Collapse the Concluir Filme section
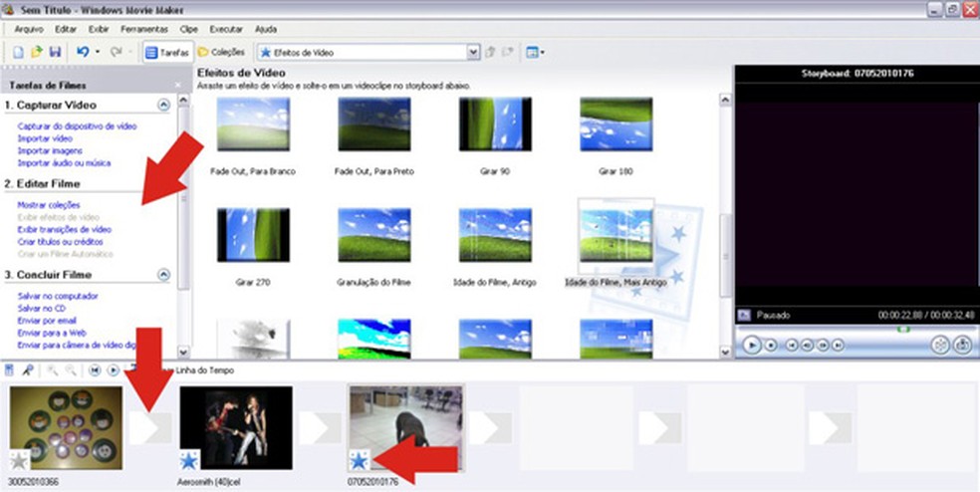This screenshot has height=492, width=980. (x=163, y=275)
